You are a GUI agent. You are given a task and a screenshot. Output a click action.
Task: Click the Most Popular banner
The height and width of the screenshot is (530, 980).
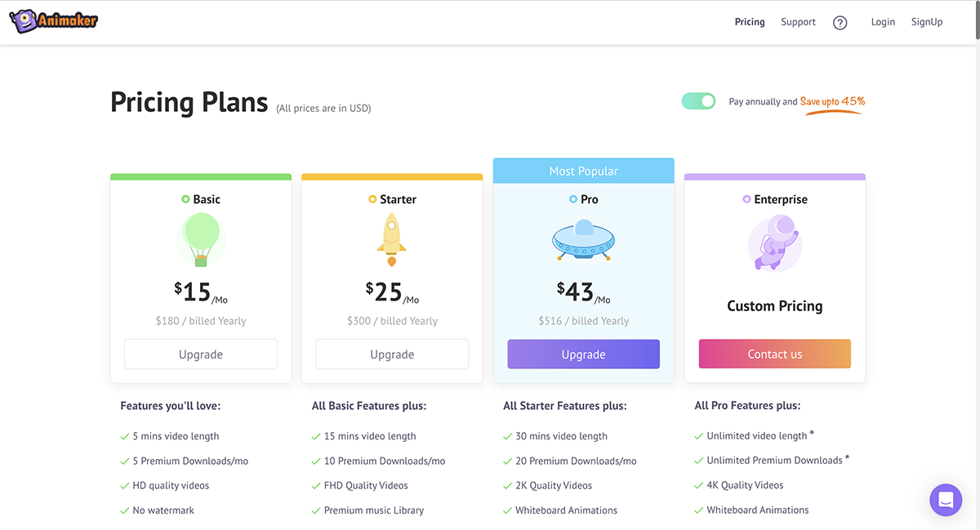(583, 171)
